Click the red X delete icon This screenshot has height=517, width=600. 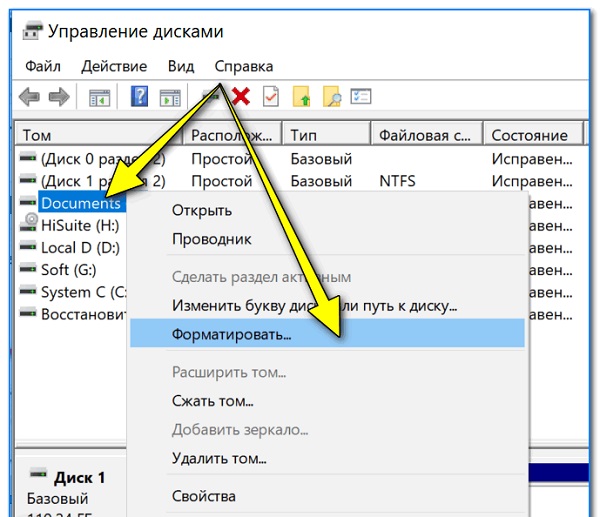click(241, 96)
